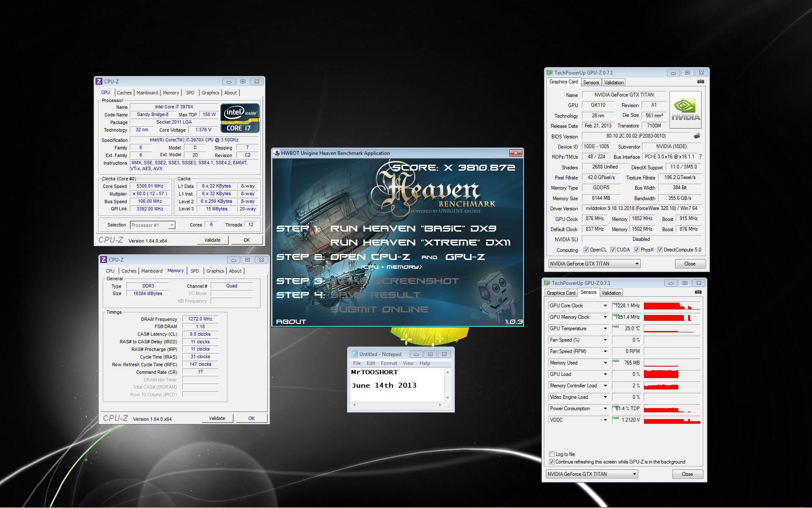
Task: Open Sensors tab in GPU-Z Graphics Card window
Action: tap(591, 83)
